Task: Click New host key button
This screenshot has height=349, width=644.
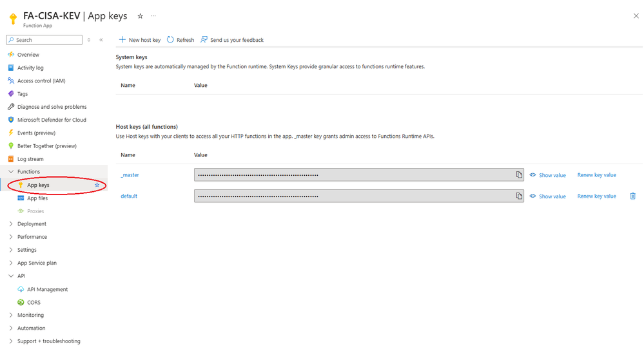Action: pos(140,40)
